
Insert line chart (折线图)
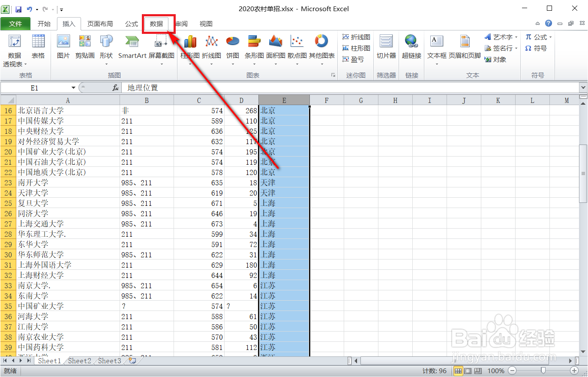pos(212,50)
